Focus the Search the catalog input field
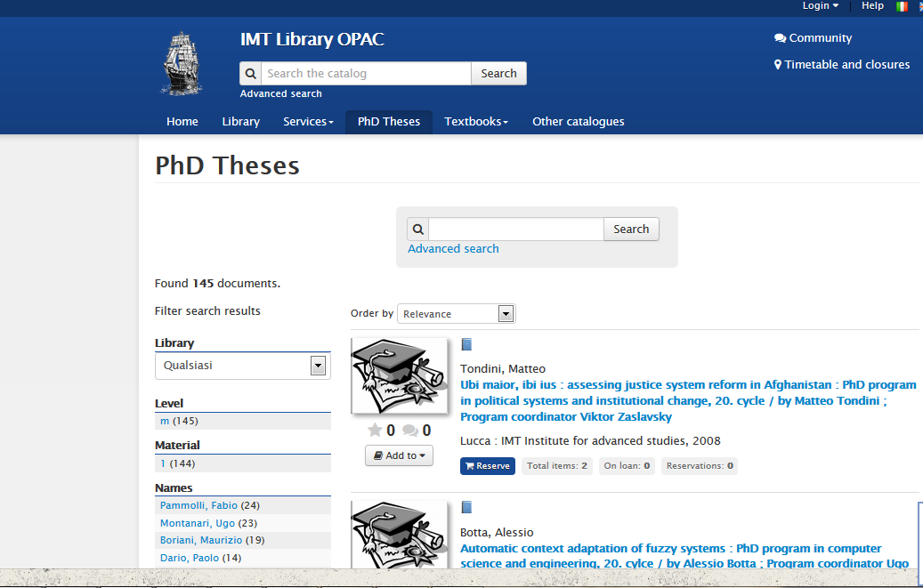The image size is (923, 588). coord(366,74)
